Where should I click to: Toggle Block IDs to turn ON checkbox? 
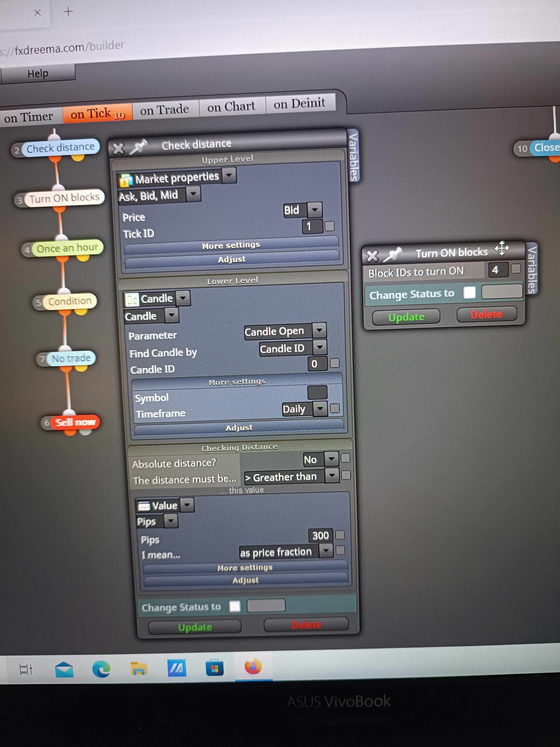(x=515, y=269)
